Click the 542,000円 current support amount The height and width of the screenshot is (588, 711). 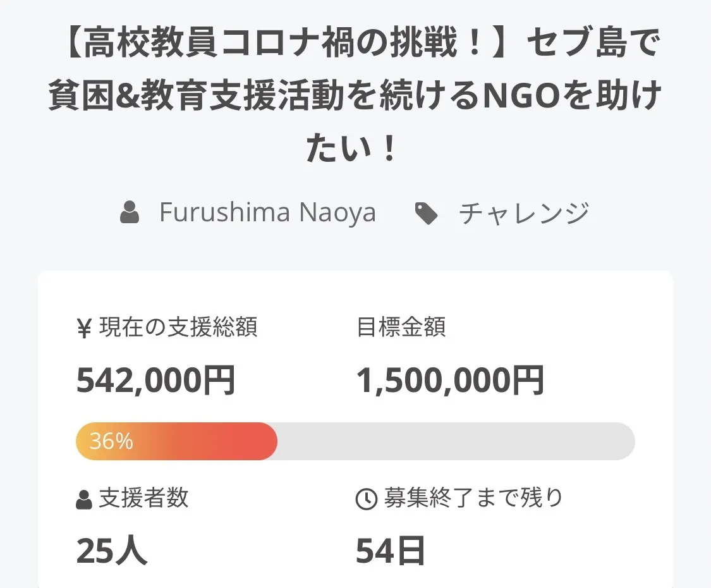click(155, 380)
